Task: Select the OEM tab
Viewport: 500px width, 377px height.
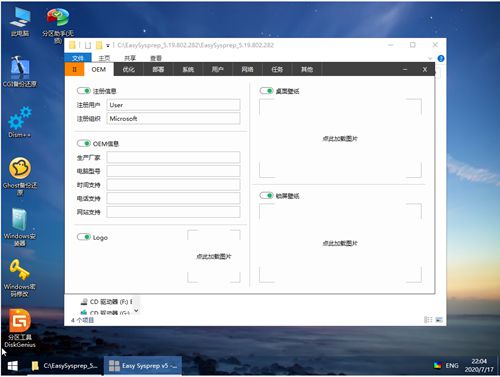Action: coord(99,69)
